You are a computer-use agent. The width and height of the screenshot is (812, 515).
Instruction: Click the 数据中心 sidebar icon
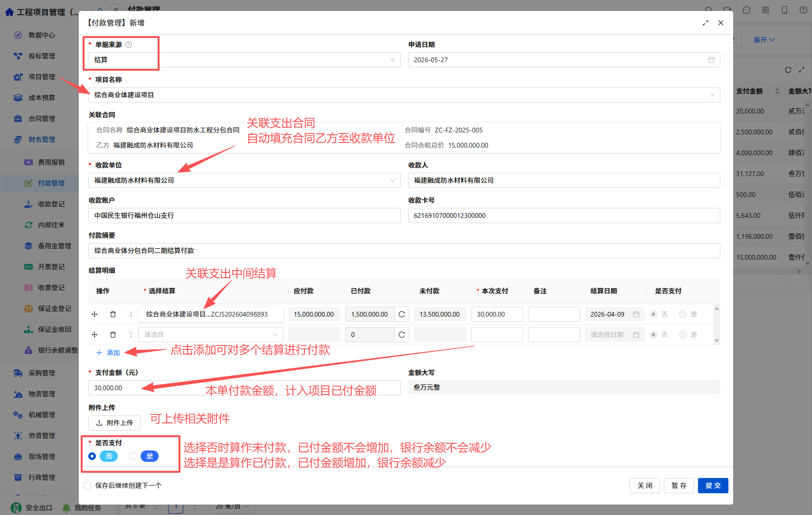pos(18,35)
